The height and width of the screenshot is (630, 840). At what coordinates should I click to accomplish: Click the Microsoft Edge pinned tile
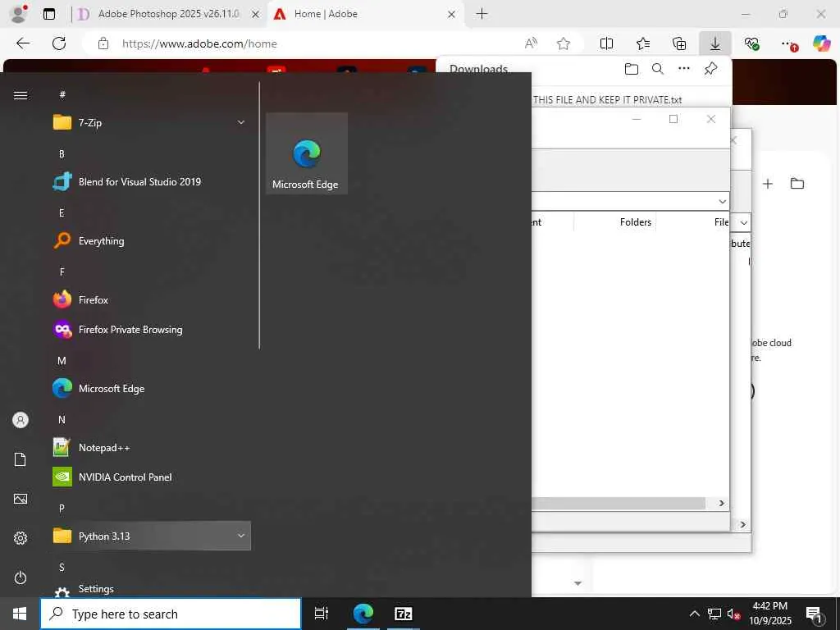pyautogui.click(x=307, y=153)
